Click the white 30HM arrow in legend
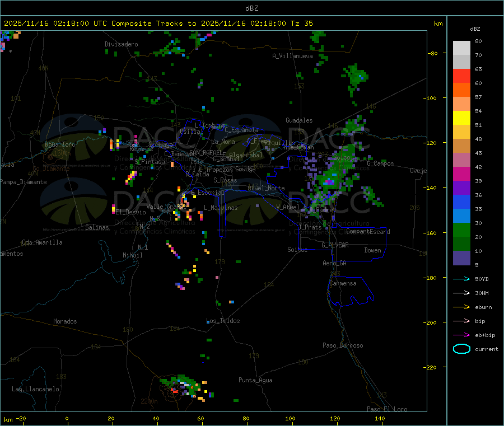Screen dimensions: 504x426 click(461, 293)
